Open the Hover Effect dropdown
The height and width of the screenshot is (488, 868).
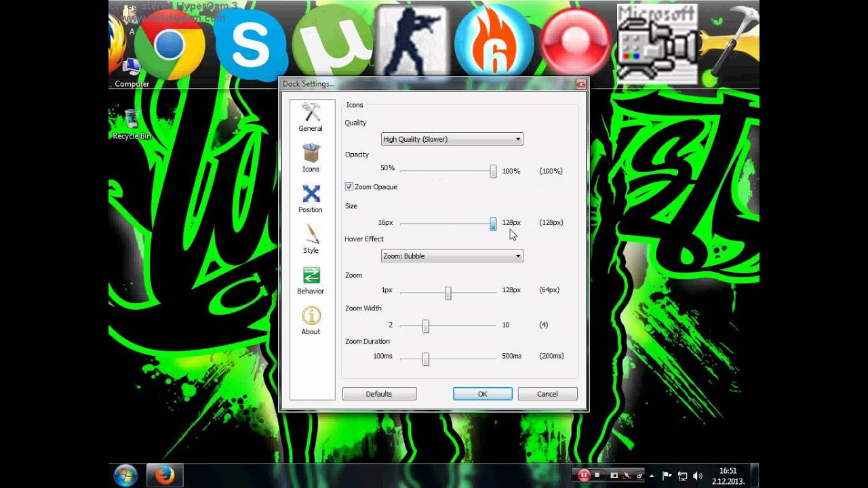coord(452,256)
